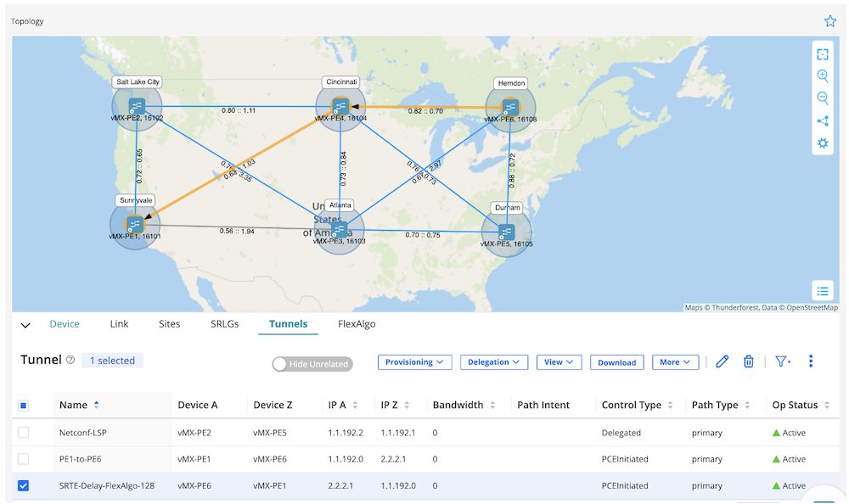Check the PE1-to-PE6 row checkbox
Screen dimensions: 849x504
coord(23,459)
